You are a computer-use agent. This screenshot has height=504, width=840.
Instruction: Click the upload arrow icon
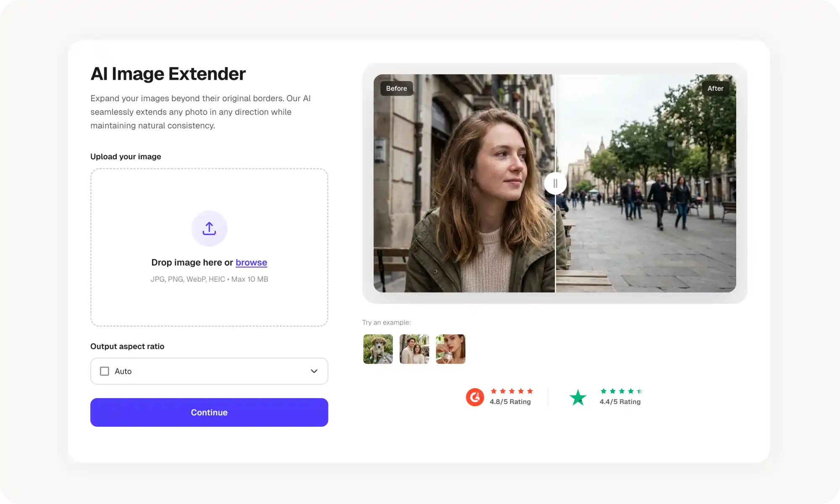click(209, 228)
